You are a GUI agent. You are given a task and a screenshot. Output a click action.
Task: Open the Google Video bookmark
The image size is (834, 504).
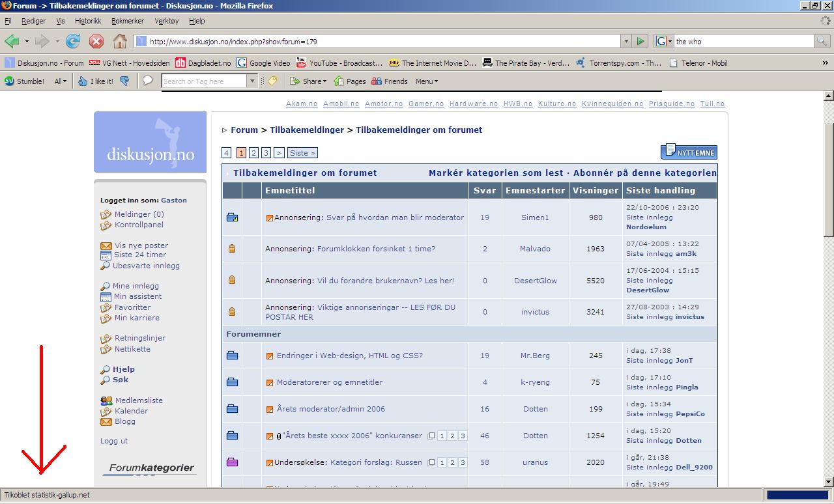point(263,63)
